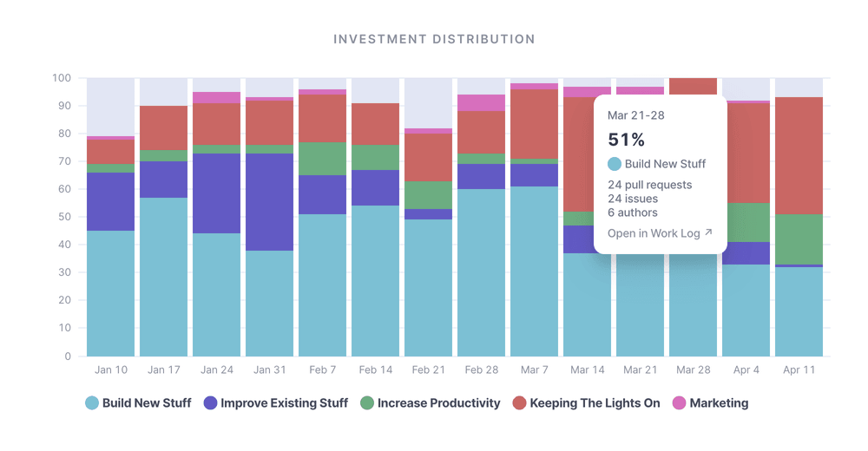Click the external arrow icon beside Open in Work Log
The height and width of the screenshot is (451, 868).
(708, 232)
